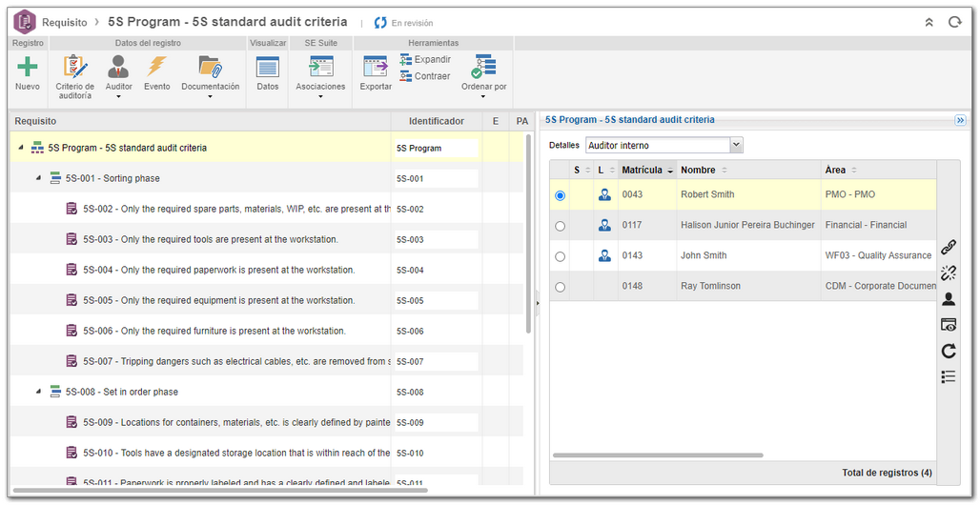
Task: Open the Documentación folder item
Action: [210, 77]
